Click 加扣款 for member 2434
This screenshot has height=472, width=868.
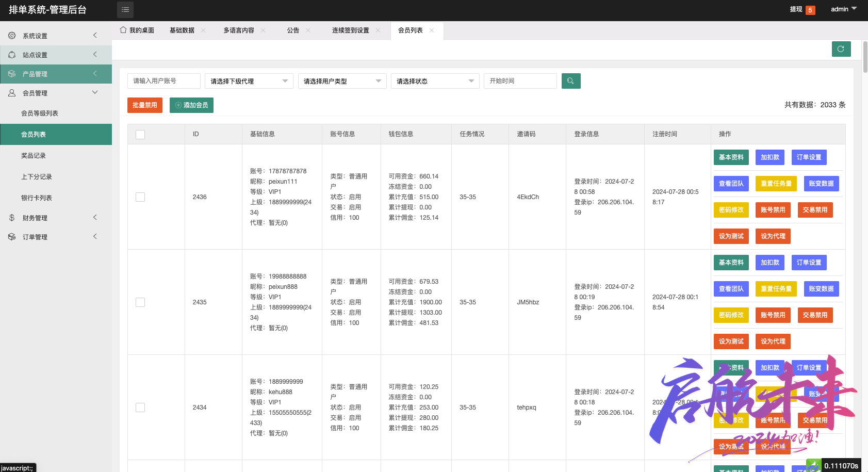[x=770, y=368]
